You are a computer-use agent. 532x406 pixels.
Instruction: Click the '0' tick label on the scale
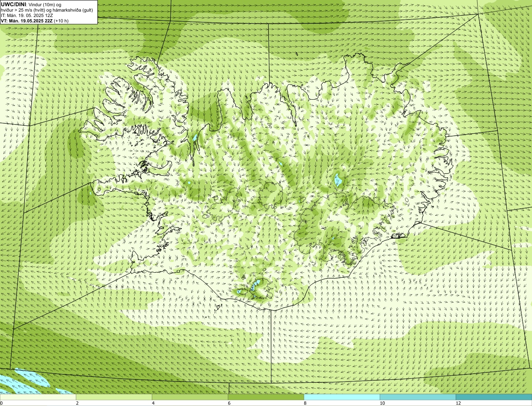click(x=1, y=403)
